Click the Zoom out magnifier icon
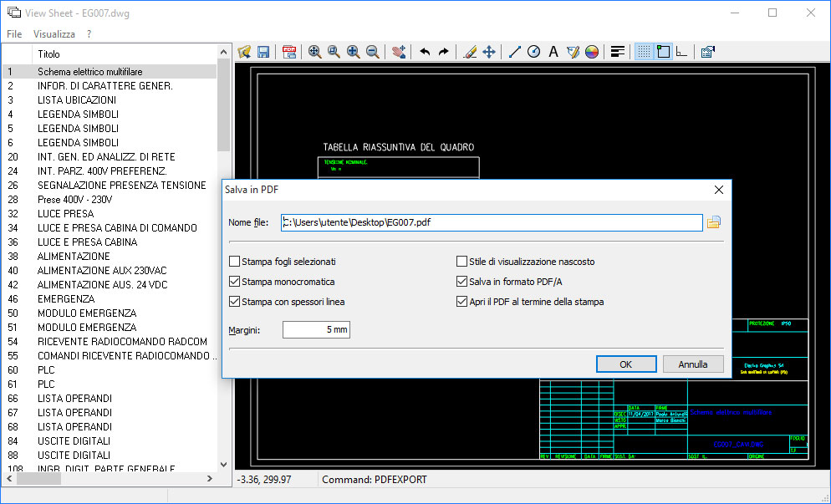 pyautogui.click(x=373, y=52)
